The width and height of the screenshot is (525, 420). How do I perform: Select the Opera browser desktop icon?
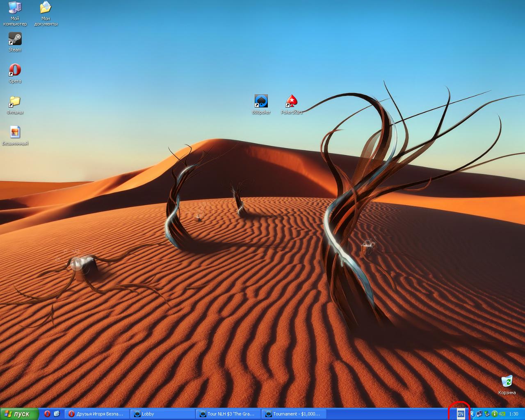coord(15,70)
